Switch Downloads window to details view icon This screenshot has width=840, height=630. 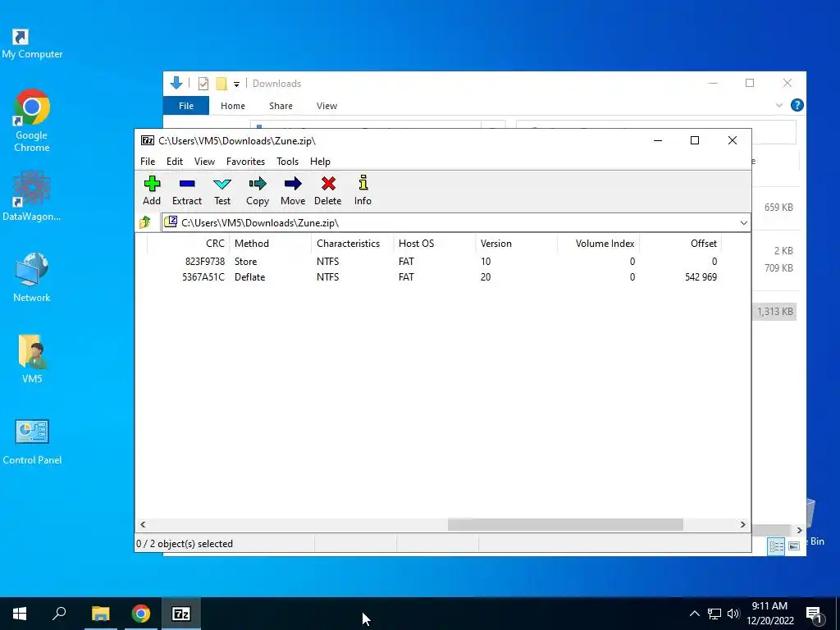(x=776, y=546)
